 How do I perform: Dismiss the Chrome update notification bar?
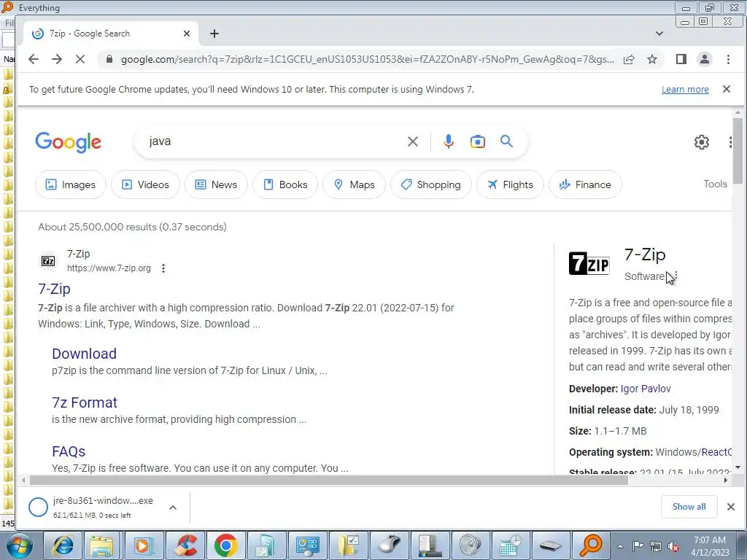point(727,89)
